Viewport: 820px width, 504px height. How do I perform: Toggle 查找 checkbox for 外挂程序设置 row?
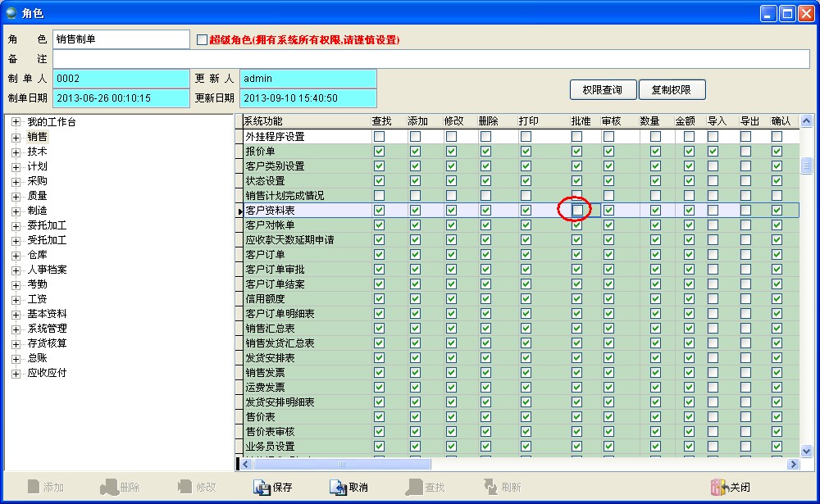379,137
